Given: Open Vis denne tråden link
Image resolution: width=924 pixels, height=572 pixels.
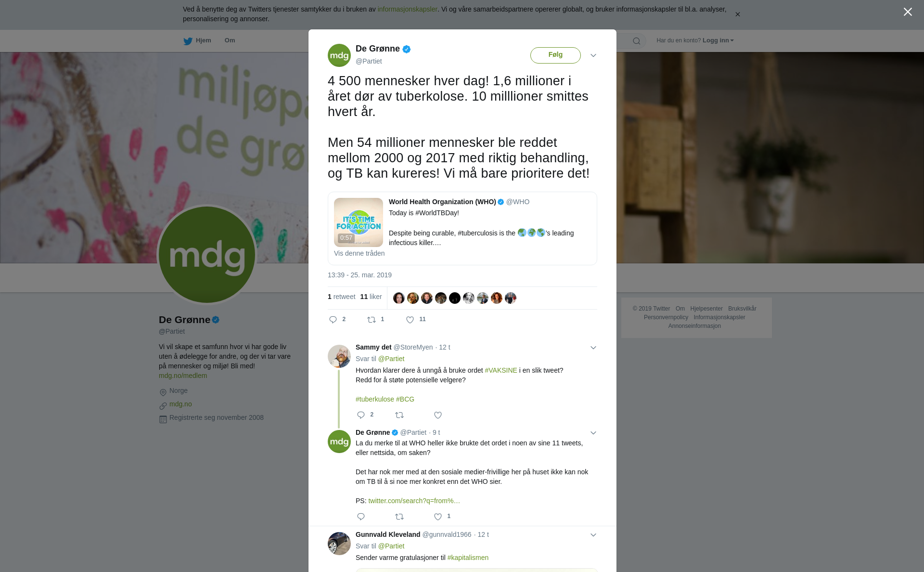Looking at the screenshot, I should tap(359, 253).
